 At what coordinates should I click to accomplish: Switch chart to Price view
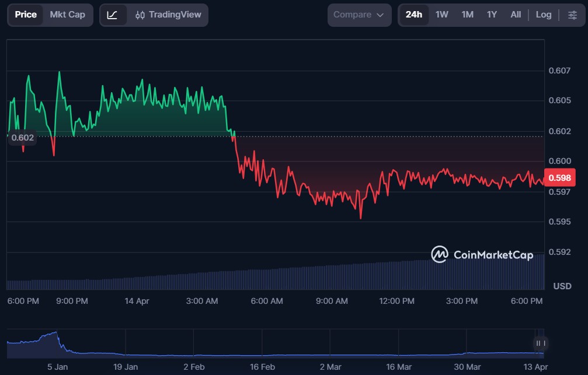point(26,15)
